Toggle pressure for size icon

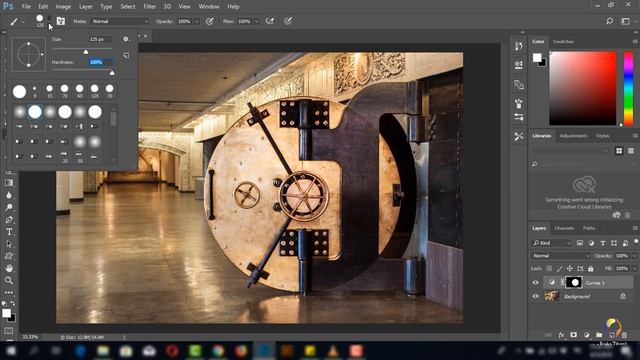(x=288, y=21)
